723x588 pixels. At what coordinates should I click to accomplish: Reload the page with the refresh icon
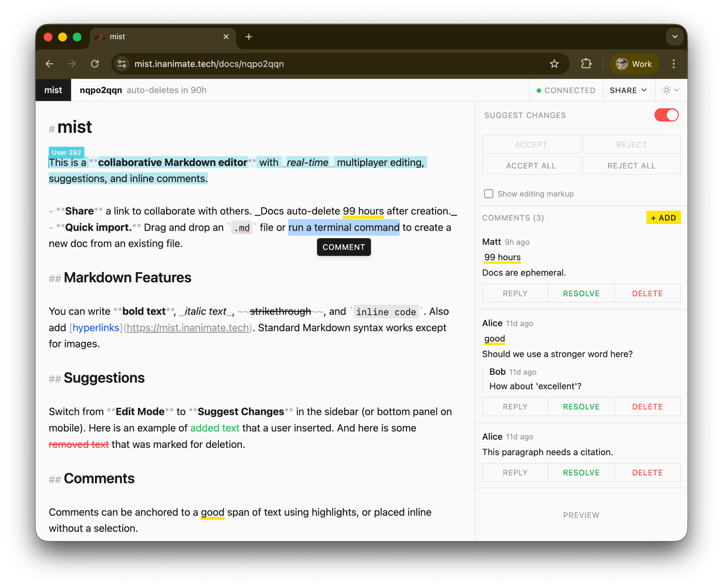point(95,64)
